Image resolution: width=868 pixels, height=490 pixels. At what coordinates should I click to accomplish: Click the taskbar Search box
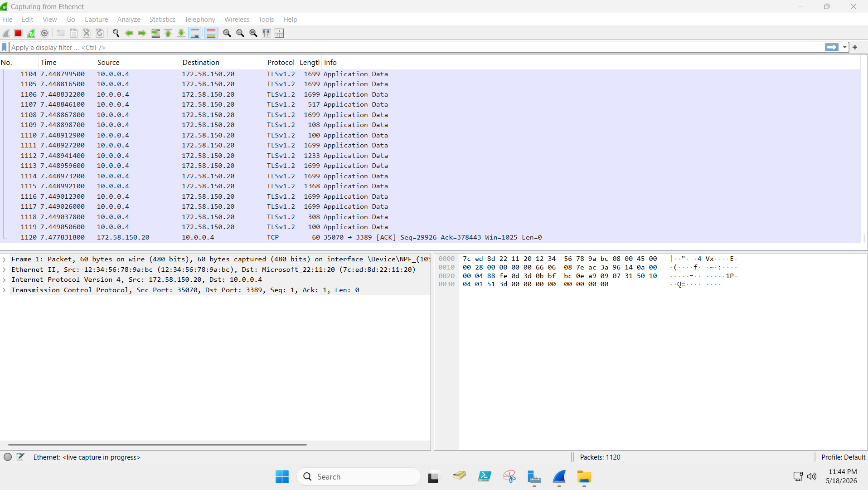click(x=359, y=477)
